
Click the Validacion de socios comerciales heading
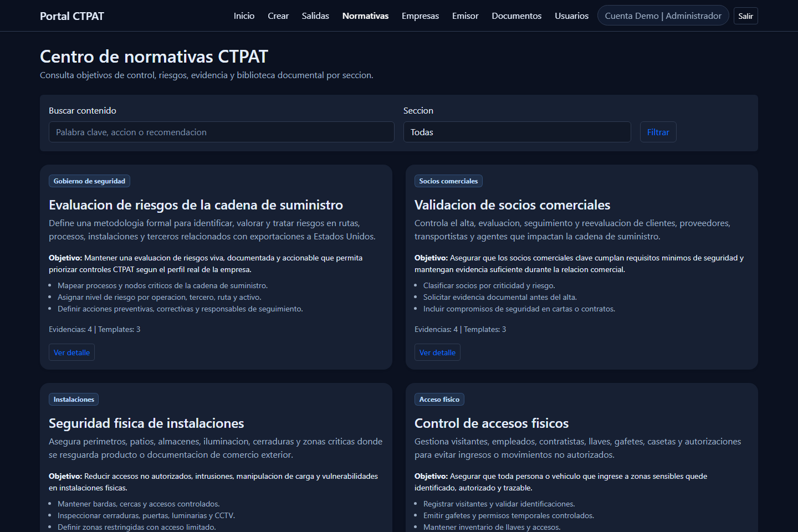point(512,205)
